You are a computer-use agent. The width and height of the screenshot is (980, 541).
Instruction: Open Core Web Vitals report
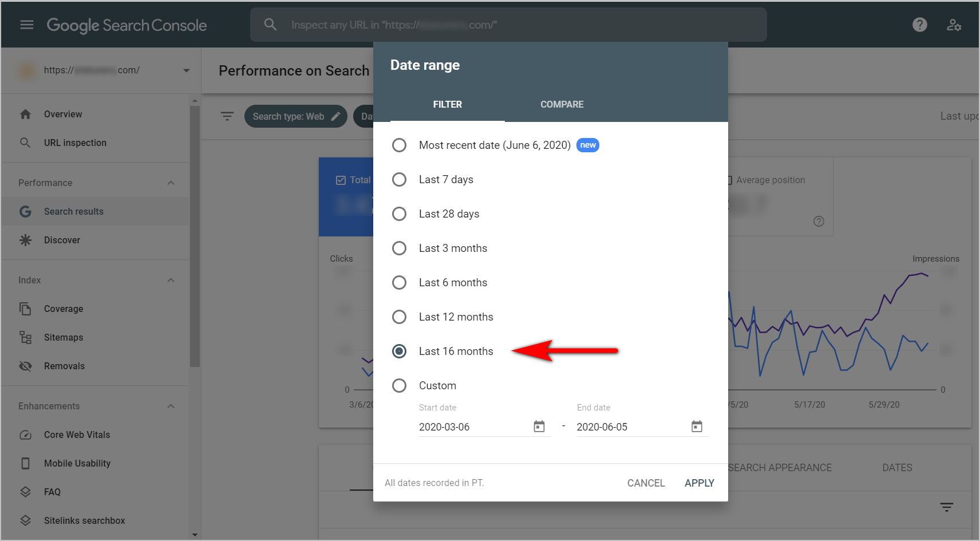point(77,435)
